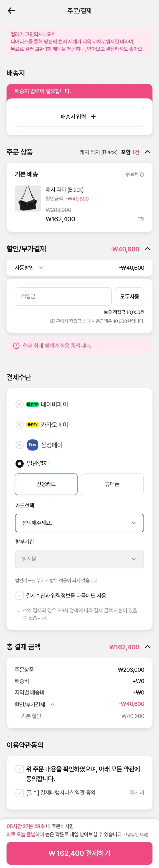Collapse the 주문 상품 section chevron
Image resolution: width=159 pixels, height=868 pixels.
148,152
